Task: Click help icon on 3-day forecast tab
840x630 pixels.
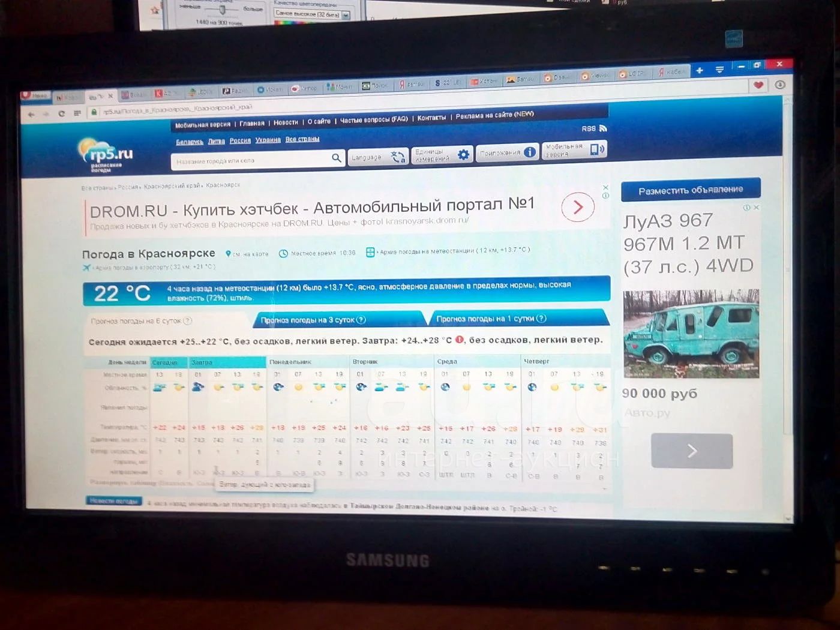Action: point(361,320)
